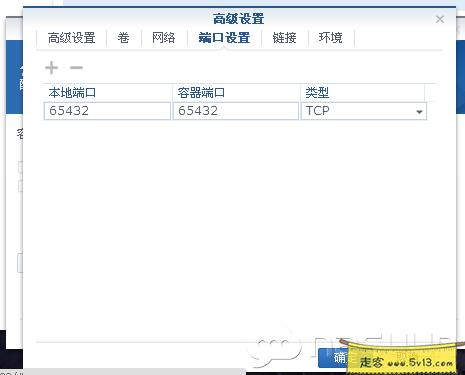
Task: Open the 高级设置 tab
Action: 71,38
